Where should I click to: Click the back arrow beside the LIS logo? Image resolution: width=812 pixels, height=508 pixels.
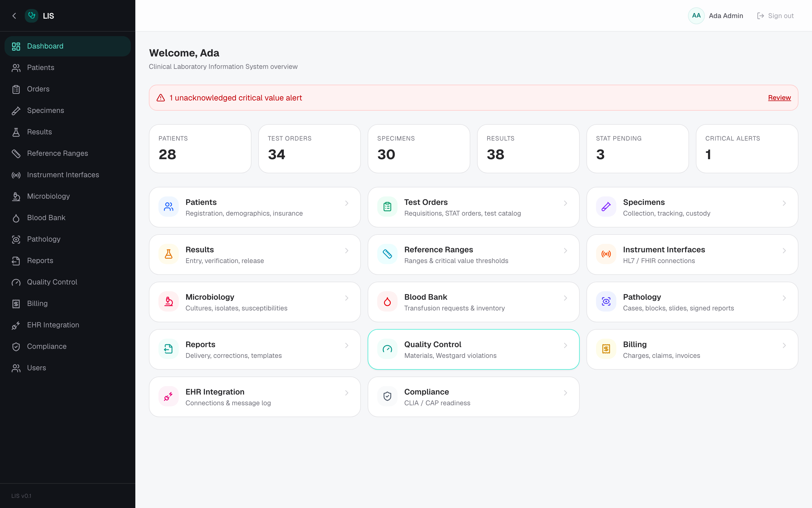(x=14, y=16)
